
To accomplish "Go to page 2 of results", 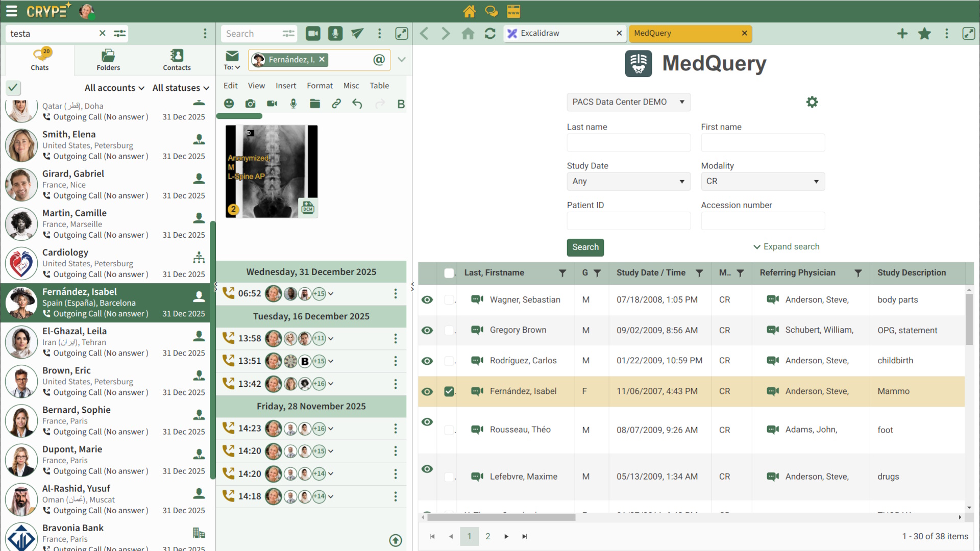I will 487,536.
